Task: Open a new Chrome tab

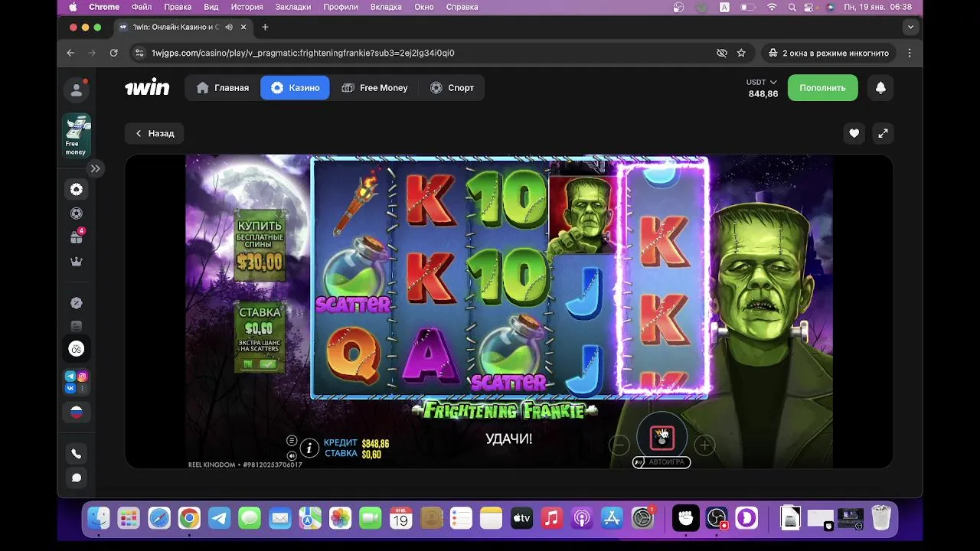Action: click(x=265, y=27)
